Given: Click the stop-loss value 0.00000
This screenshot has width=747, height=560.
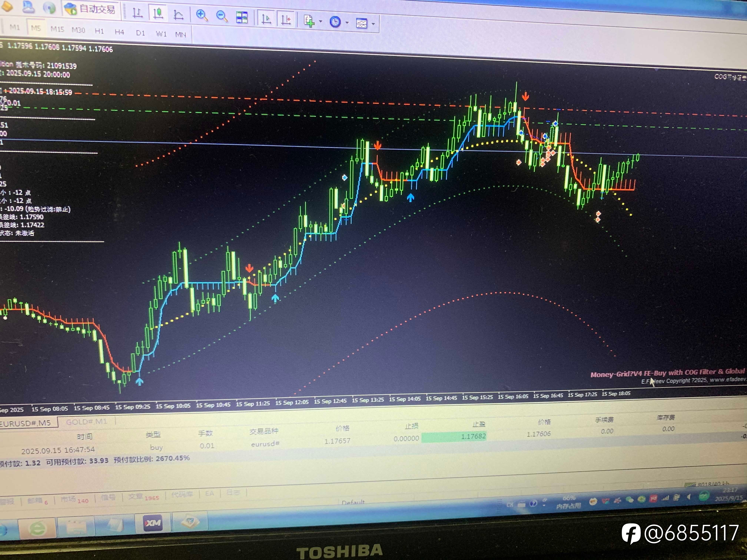Looking at the screenshot, I should pos(406,439).
